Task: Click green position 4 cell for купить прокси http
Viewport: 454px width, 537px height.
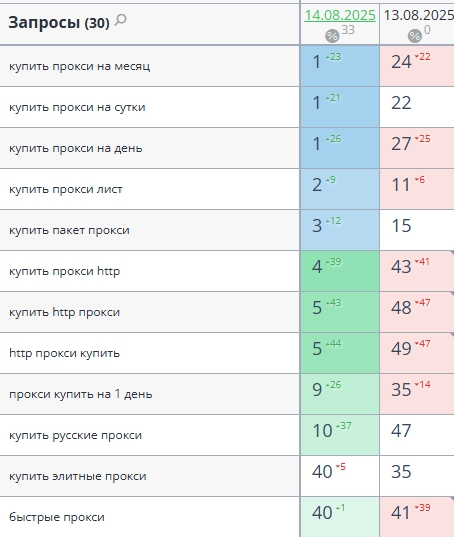Action: pos(340,271)
